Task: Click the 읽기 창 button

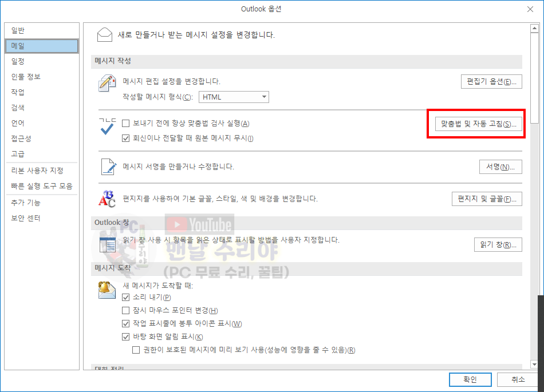Action: [498, 245]
